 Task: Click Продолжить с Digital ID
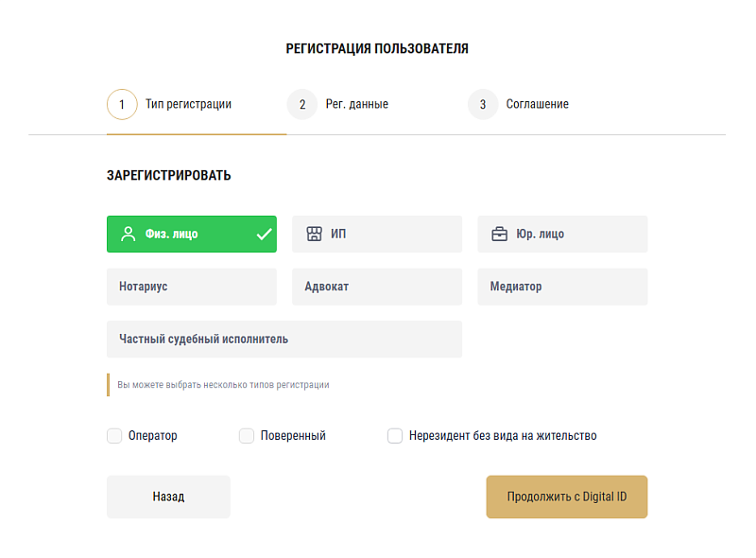(566, 497)
